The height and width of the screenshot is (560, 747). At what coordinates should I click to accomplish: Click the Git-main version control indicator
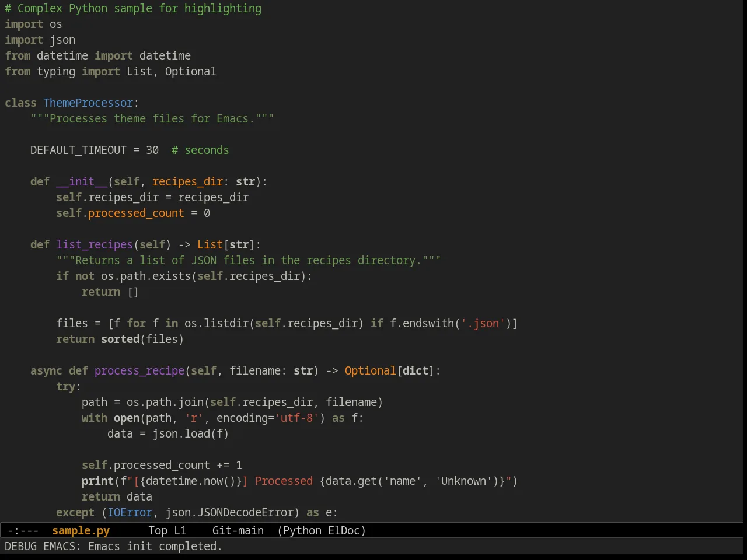238,530
